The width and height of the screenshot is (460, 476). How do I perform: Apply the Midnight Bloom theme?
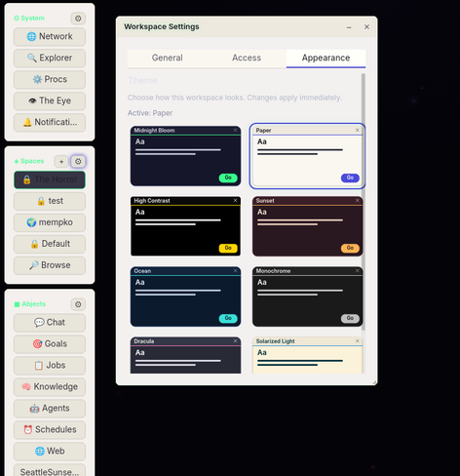tap(185, 156)
